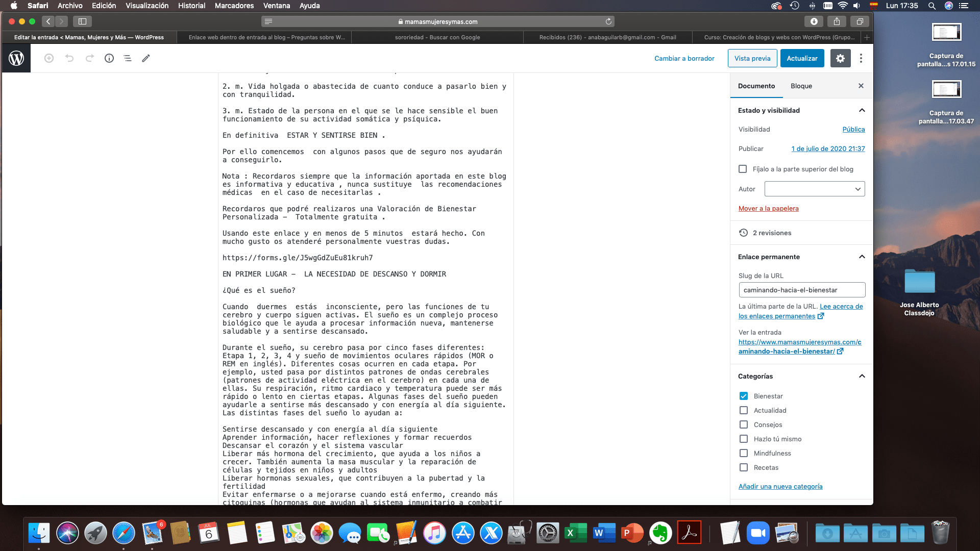Undo the last edit in WordPress toolbar
Viewport: 980px width, 551px height.
tap(69, 58)
